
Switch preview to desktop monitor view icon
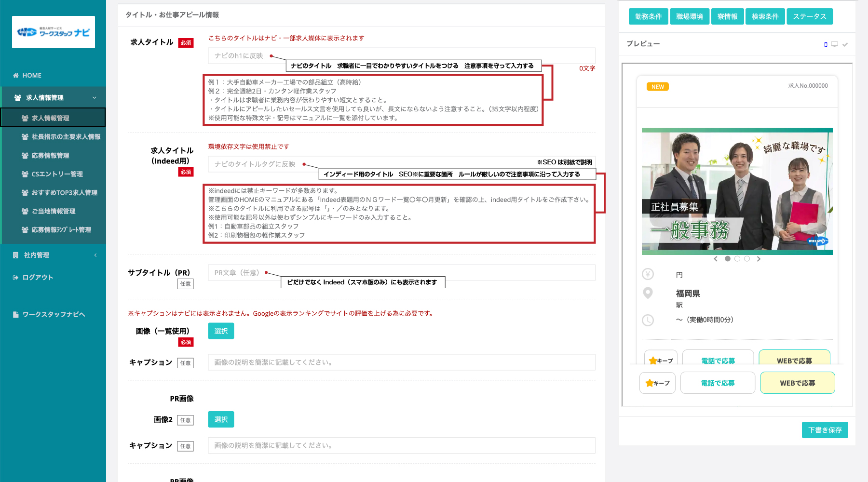[x=834, y=44]
